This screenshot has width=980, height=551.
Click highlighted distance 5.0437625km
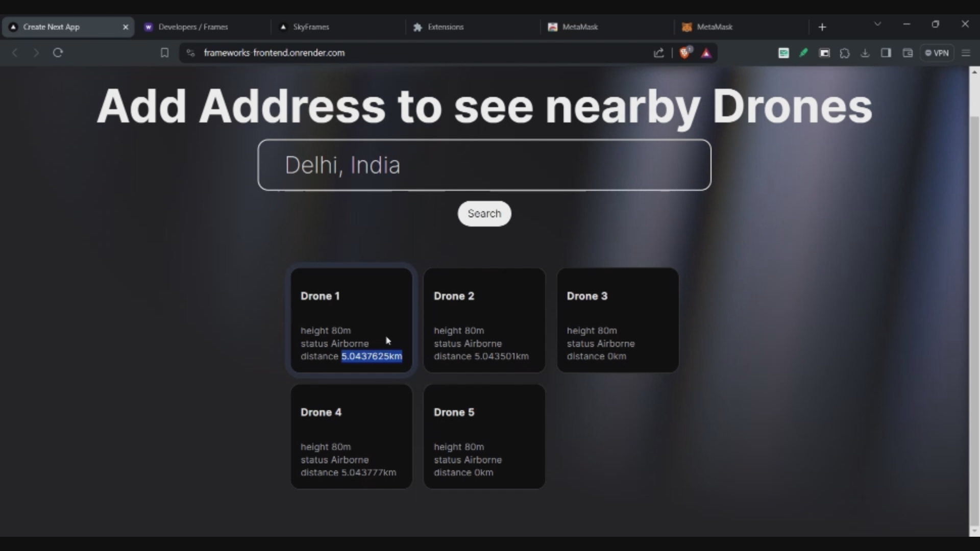coord(372,356)
